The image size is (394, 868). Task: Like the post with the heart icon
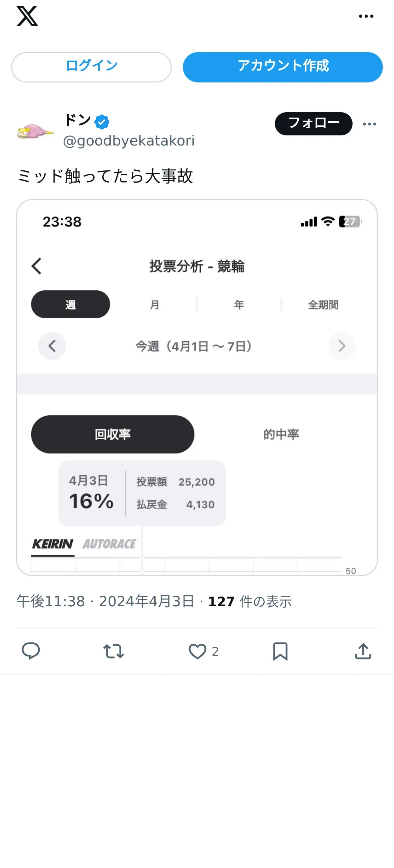(x=197, y=651)
